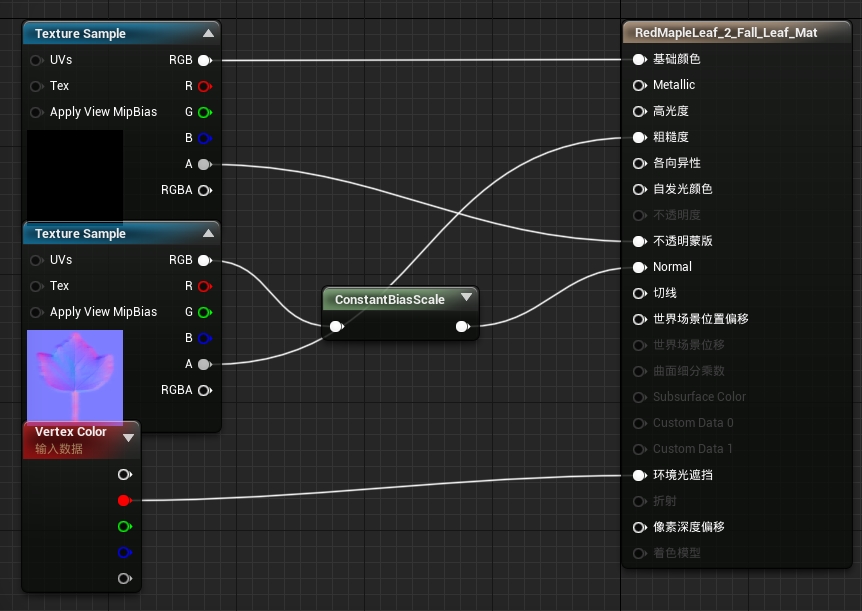This screenshot has width=862, height=611.
Task: Expand the Vertex Color node with its arrow
Action: [129, 438]
